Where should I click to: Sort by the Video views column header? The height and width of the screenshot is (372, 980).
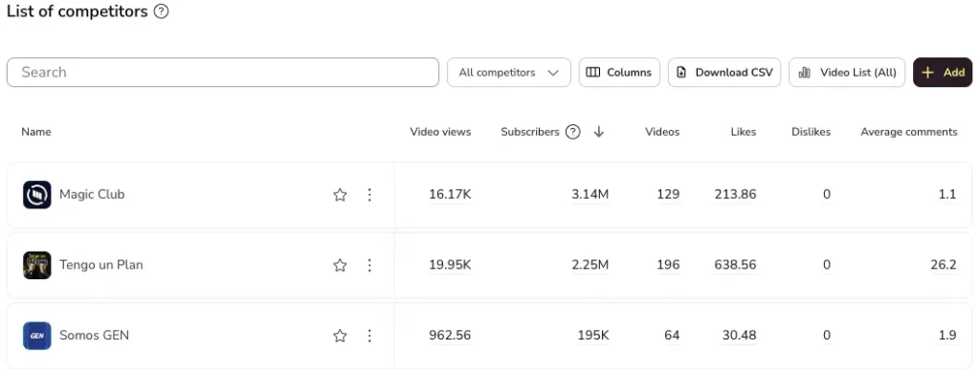point(440,132)
